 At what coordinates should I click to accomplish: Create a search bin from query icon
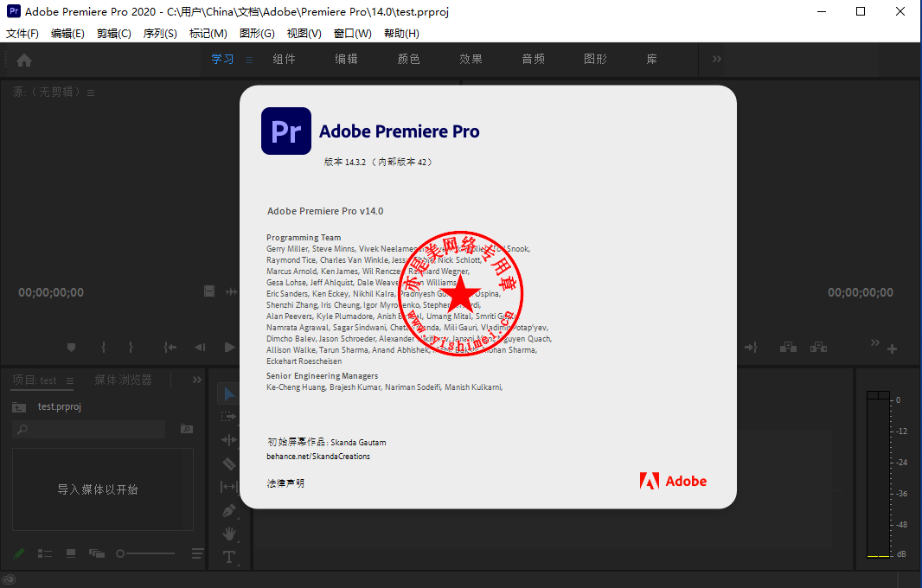187,429
